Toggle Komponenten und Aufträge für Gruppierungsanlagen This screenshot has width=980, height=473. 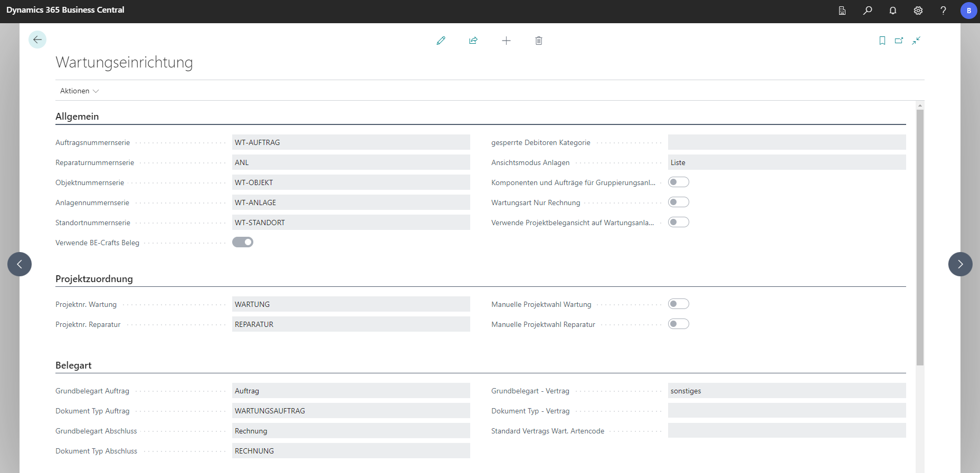click(x=679, y=182)
